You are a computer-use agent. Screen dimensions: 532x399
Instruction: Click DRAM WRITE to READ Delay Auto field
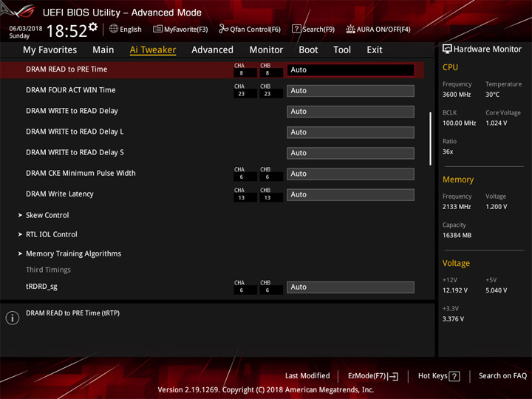[350, 112]
